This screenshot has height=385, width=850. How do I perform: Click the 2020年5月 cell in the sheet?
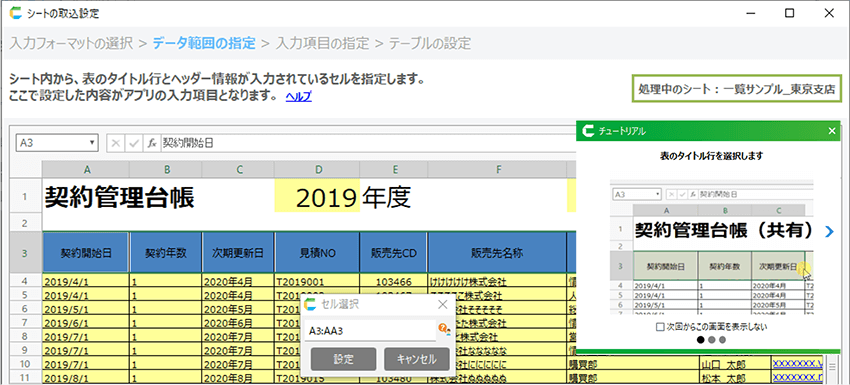point(238,310)
